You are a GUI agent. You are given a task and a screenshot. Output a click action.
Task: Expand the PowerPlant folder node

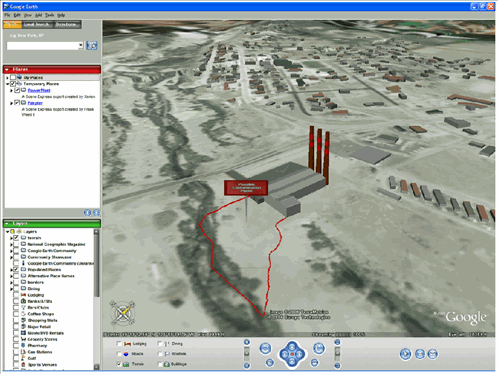pos(11,90)
